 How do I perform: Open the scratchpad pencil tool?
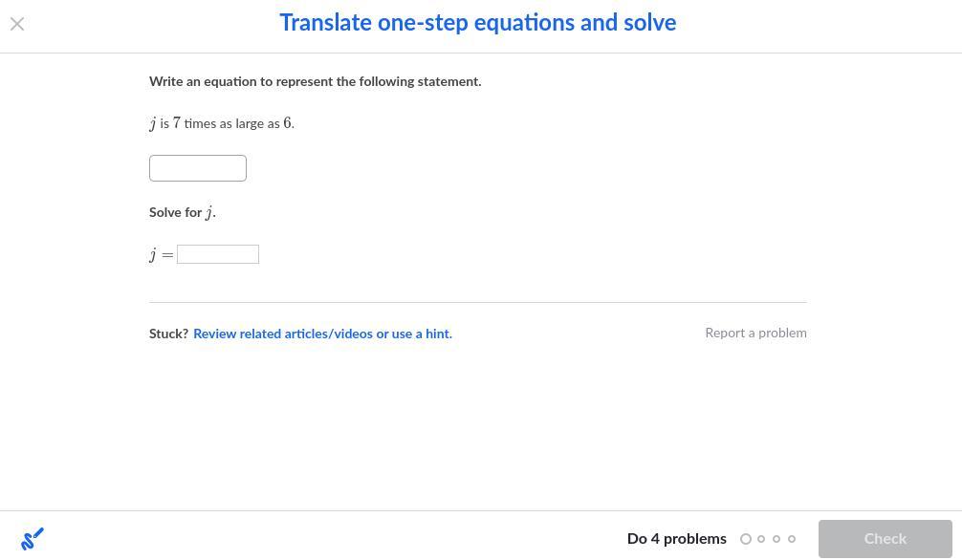tap(32, 539)
